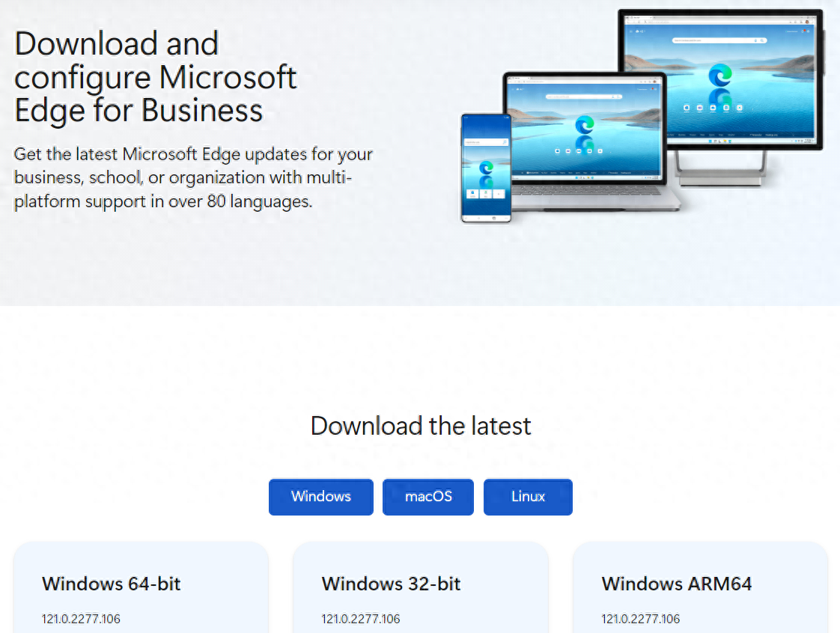Click the 'Get the latest Microsoft Edge updates' paragraph
Image resolution: width=840 pixels, height=633 pixels.
click(193, 178)
